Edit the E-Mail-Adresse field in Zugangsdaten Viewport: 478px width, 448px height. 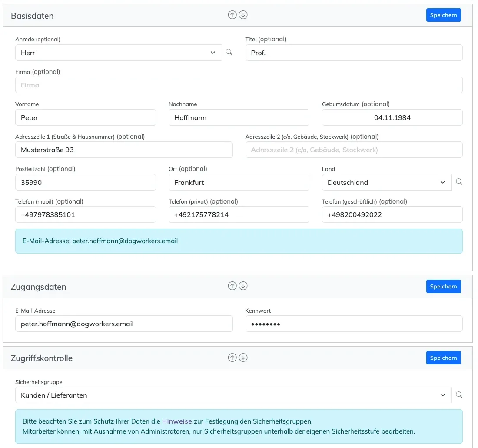(124, 324)
